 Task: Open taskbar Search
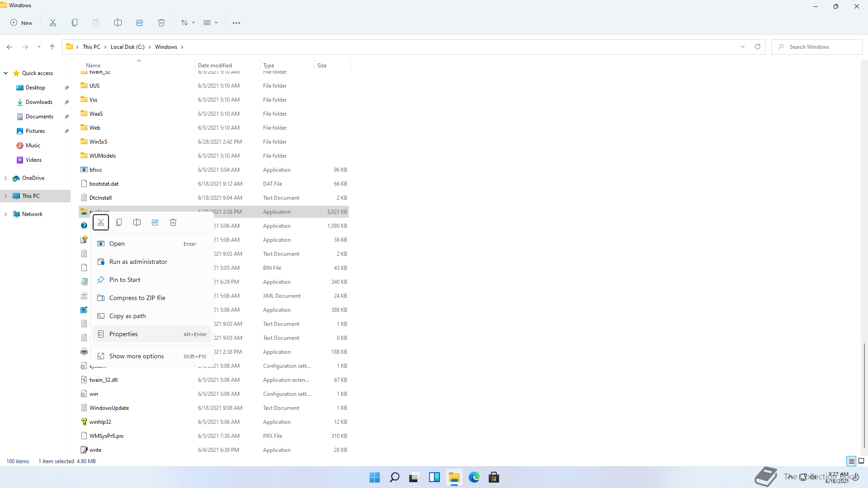coord(395,477)
